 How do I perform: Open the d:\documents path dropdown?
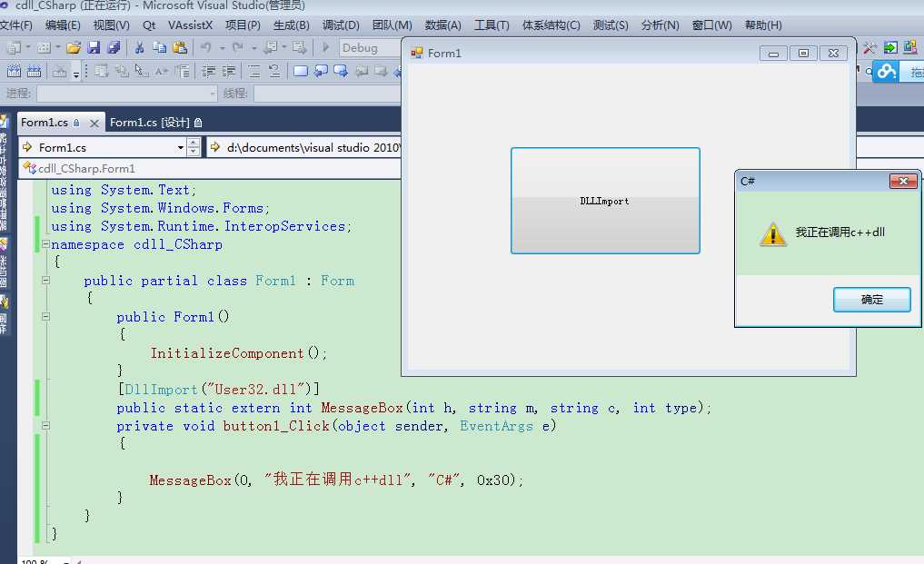click(303, 147)
